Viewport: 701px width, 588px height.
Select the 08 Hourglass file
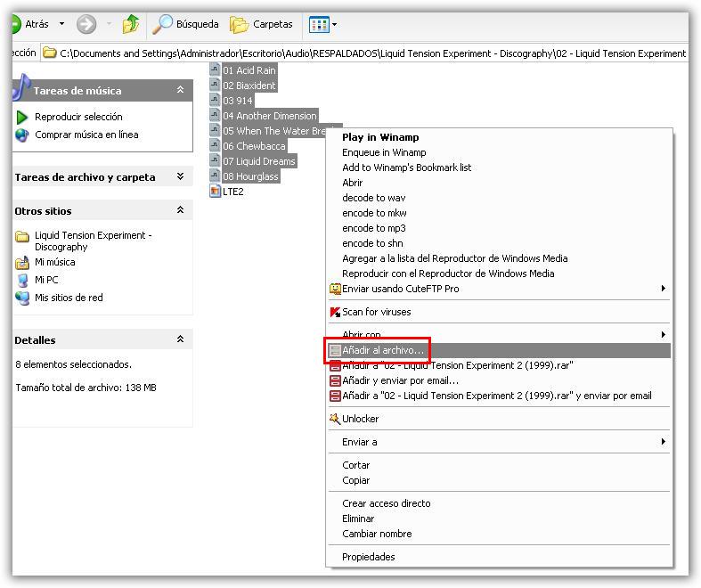(250, 176)
